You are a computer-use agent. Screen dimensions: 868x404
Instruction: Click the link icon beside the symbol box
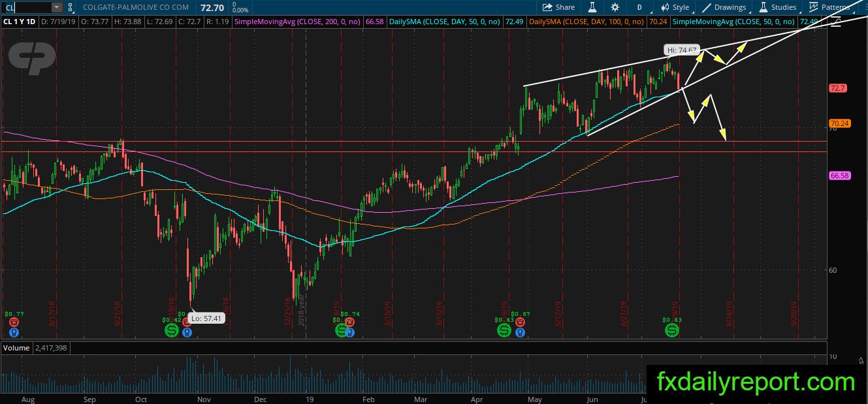70,7
